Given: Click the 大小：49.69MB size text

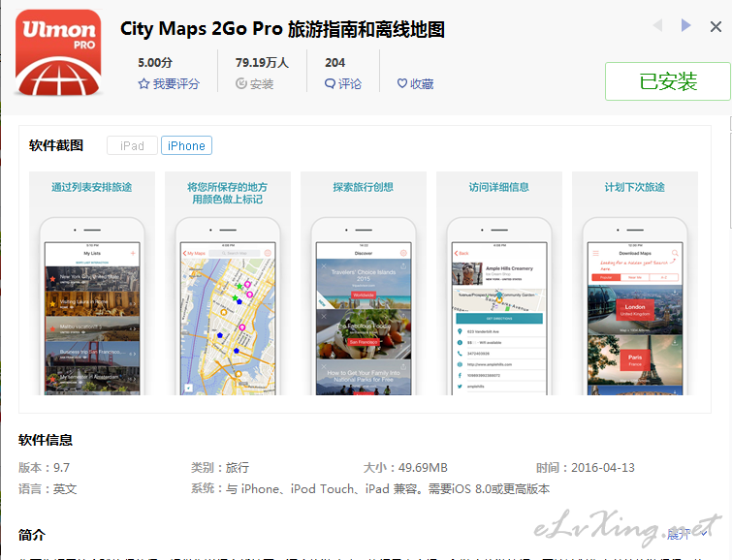Looking at the screenshot, I should tap(405, 468).
